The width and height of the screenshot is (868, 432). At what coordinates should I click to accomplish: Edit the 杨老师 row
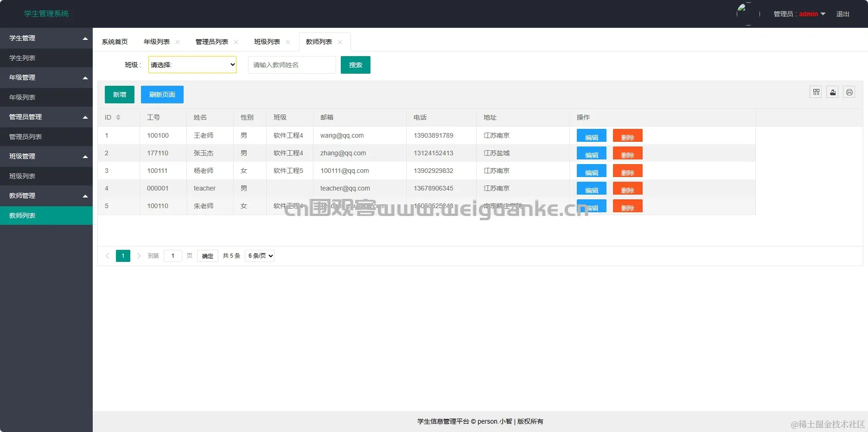click(x=592, y=171)
